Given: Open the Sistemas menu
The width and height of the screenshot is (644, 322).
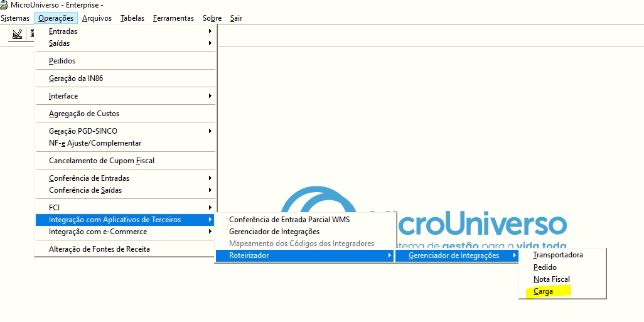Looking at the screenshot, I should click(x=15, y=18).
